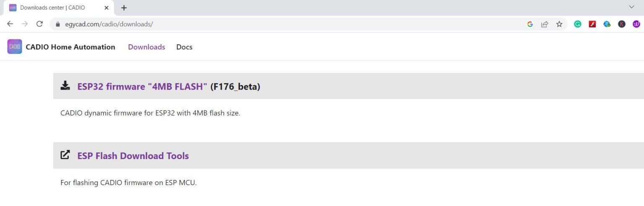Expand the tab search dropdown arrow

[x=631, y=7]
